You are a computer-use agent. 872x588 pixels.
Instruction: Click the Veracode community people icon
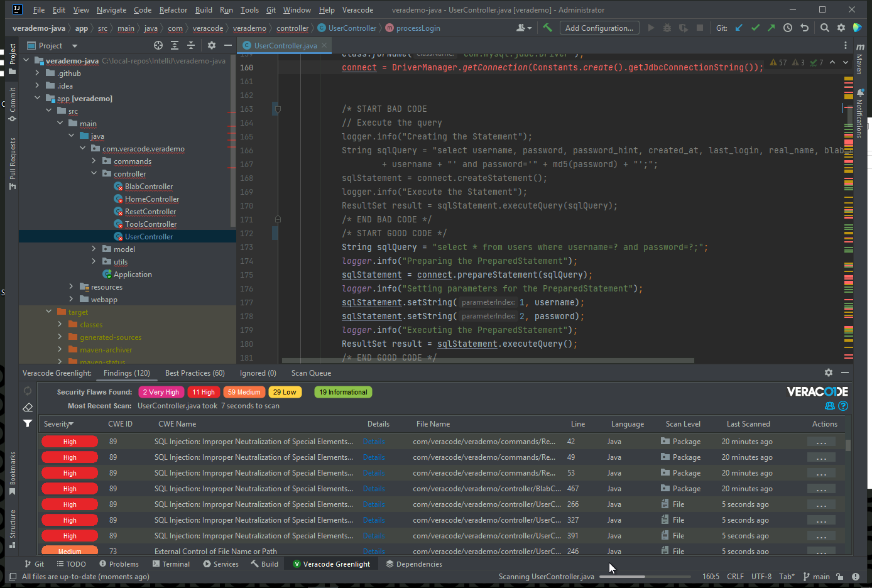pos(830,406)
